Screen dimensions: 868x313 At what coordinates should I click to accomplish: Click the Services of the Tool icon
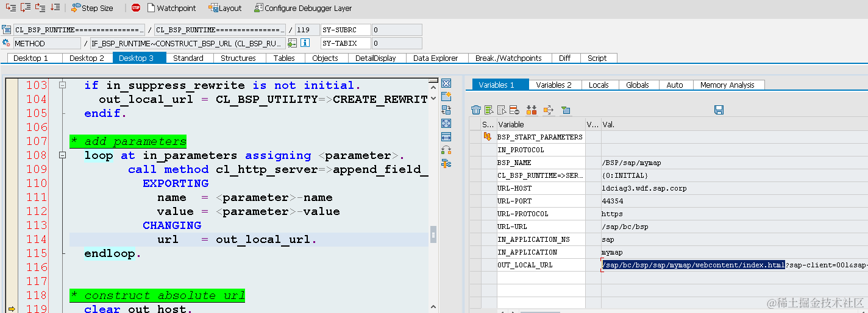(x=446, y=163)
